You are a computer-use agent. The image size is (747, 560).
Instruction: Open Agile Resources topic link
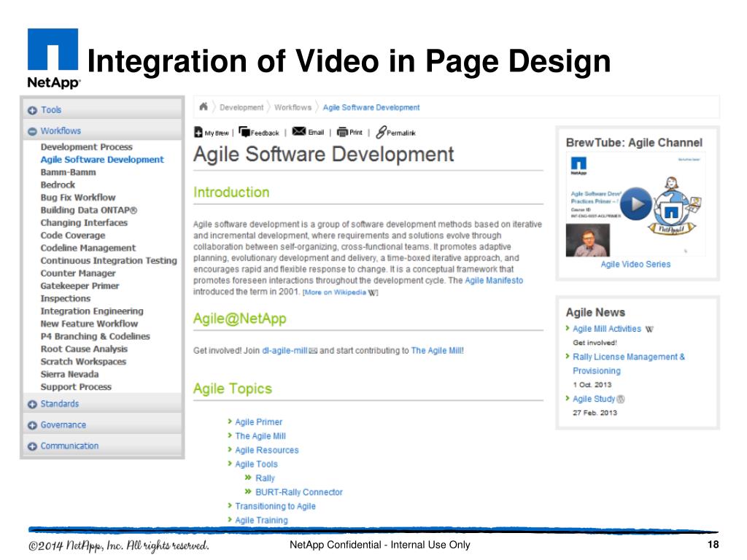[267, 450]
